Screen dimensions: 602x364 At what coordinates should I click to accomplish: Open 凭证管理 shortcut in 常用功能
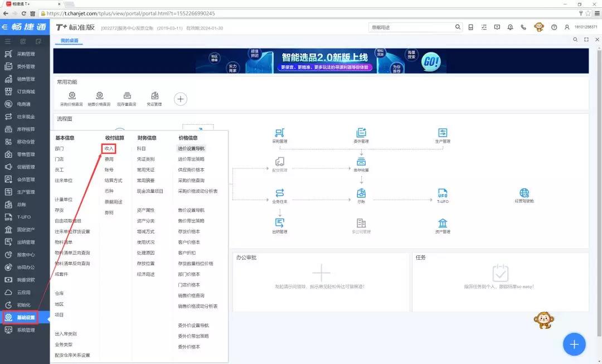[x=154, y=99]
